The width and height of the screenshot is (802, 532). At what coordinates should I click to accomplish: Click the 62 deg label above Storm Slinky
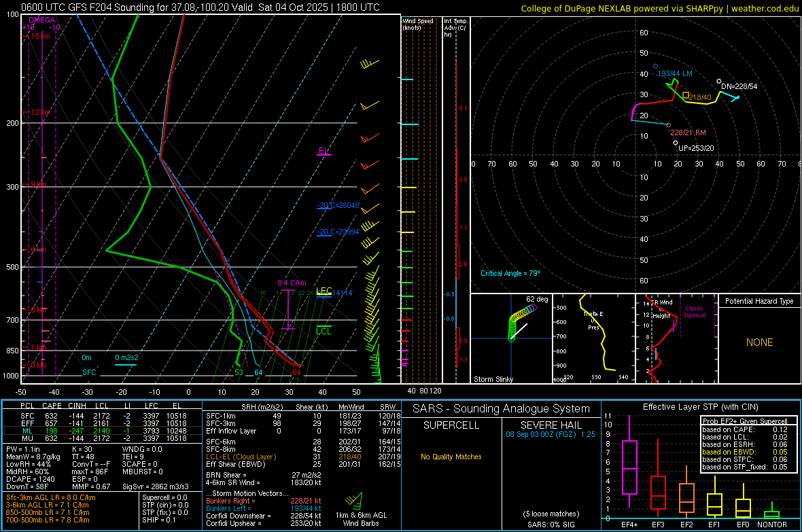pyautogui.click(x=536, y=299)
